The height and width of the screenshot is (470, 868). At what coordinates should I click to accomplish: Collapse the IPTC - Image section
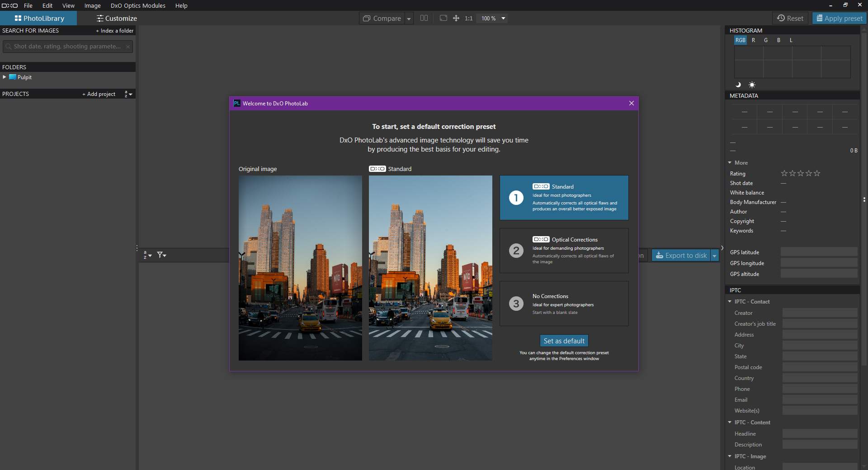point(730,456)
